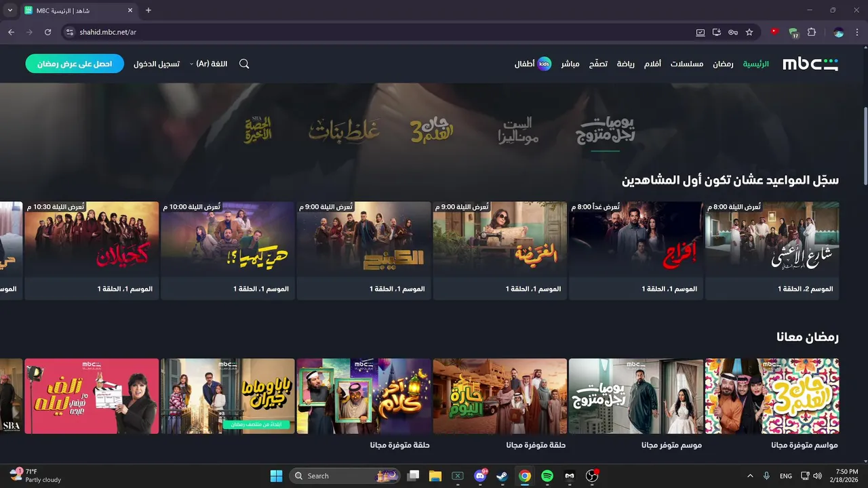Open the كحيلان show schedule card

pos(92,251)
